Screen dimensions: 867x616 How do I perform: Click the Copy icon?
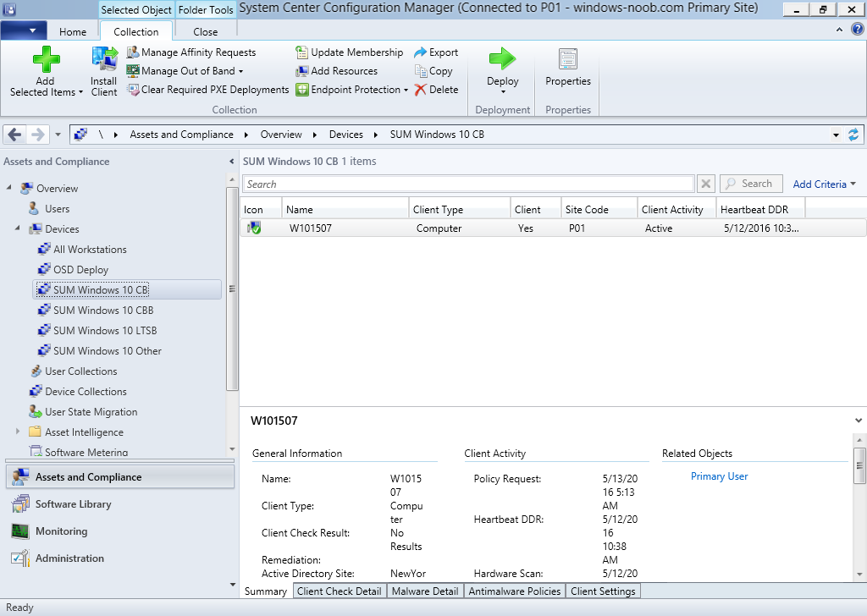421,71
